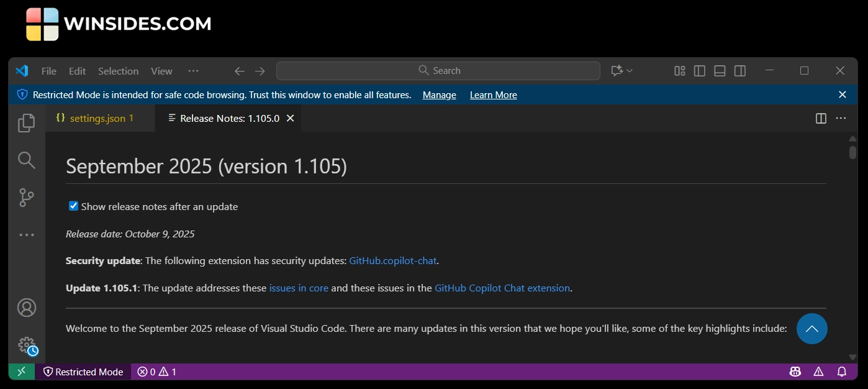Click the Search command center field
The image size is (868, 389).
point(438,71)
